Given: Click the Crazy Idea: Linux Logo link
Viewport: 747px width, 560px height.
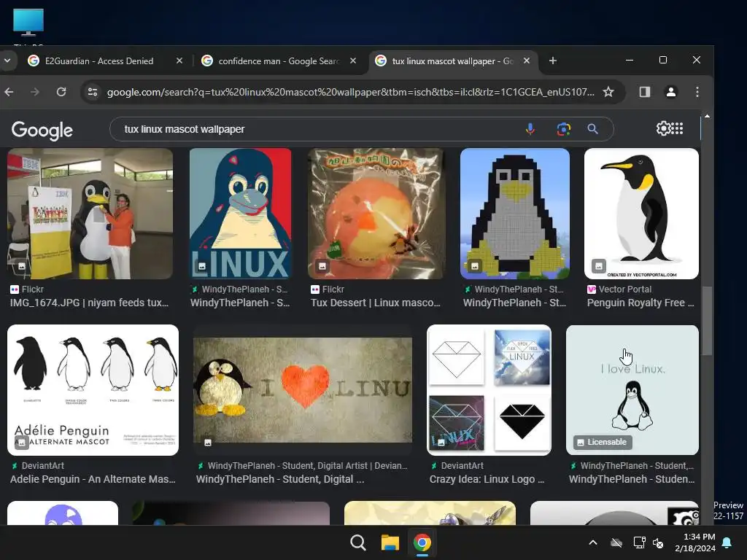Looking at the screenshot, I should tap(487, 479).
